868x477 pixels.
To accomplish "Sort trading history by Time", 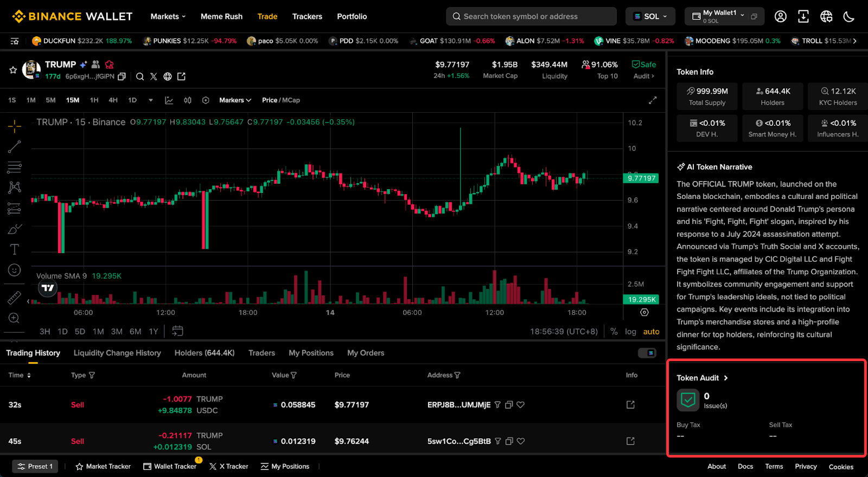I will tap(20, 375).
